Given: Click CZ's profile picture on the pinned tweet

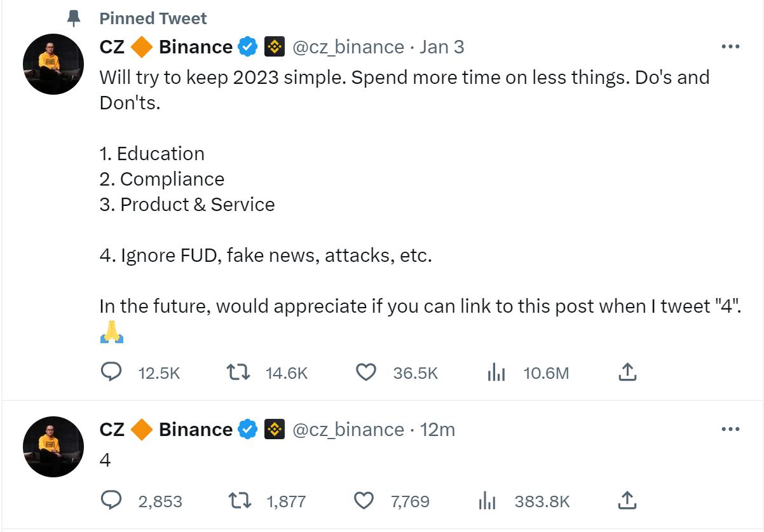Looking at the screenshot, I should tap(53, 64).
